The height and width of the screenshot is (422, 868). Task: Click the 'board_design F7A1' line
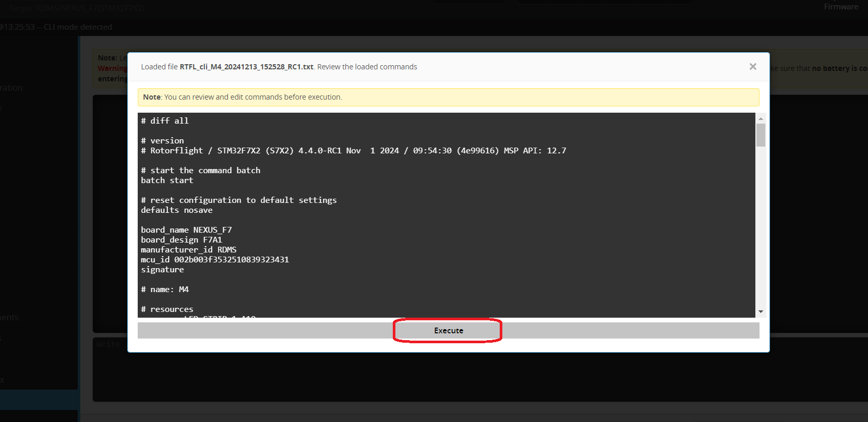click(x=181, y=240)
